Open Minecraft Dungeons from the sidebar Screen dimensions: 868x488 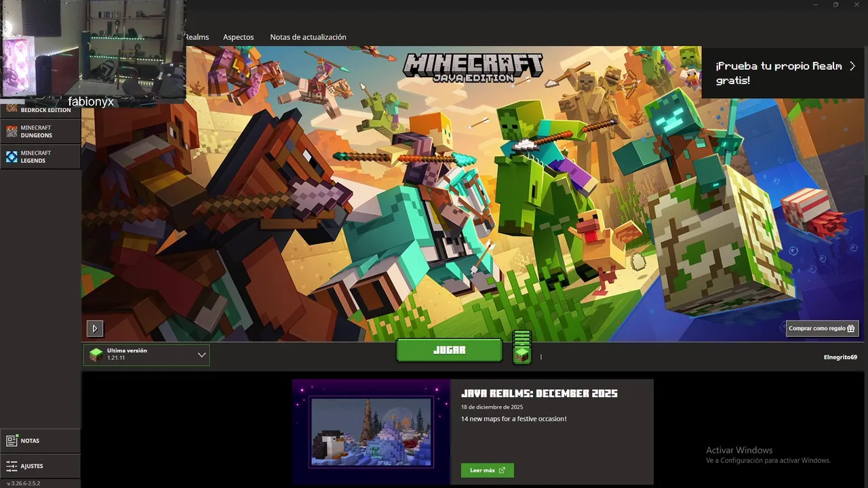41,131
